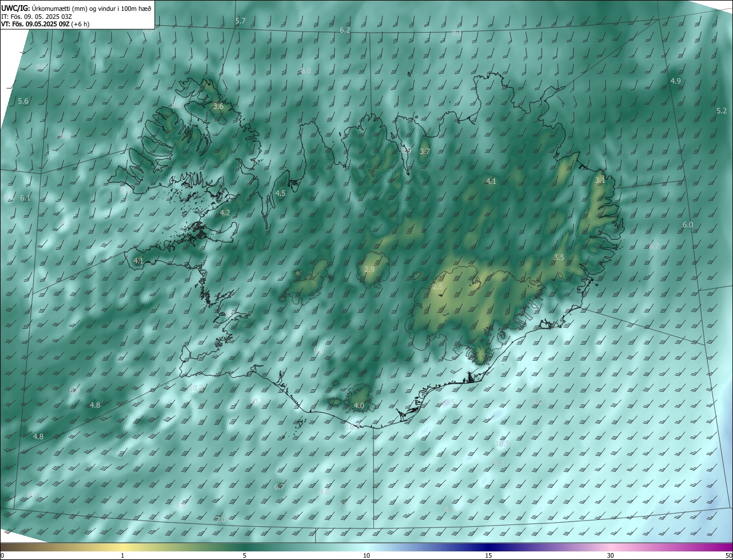Click the 3.5 value label on the map
Screen dimensions: 733x560
pyautogui.click(x=559, y=258)
